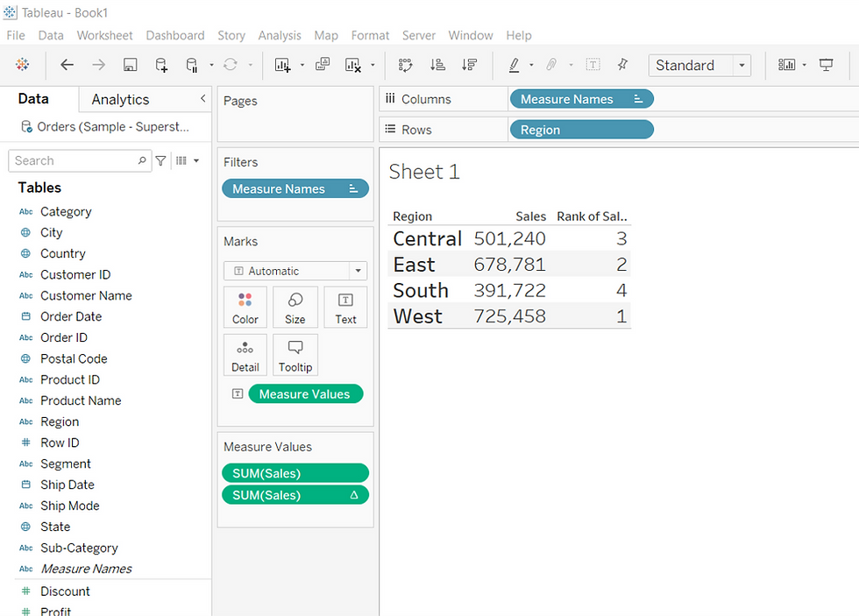The width and height of the screenshot is (859, 616).
Task: Click the Sort Ascending icon
Action: [x=437, y=65]
